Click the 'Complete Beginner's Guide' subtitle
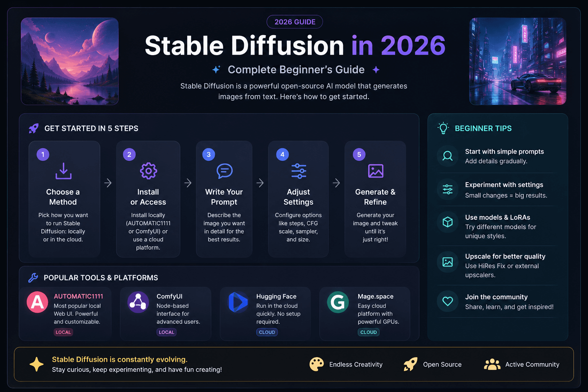 click(296, 70)
